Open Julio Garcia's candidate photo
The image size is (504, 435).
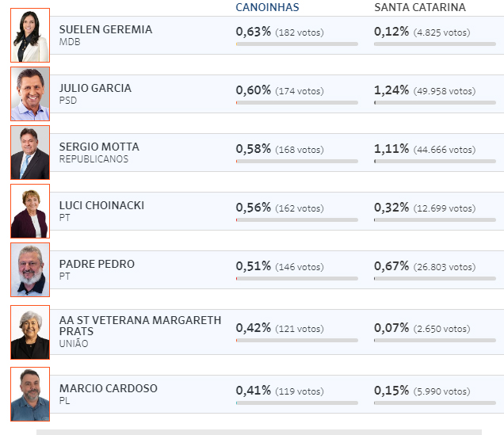[30, 93]
